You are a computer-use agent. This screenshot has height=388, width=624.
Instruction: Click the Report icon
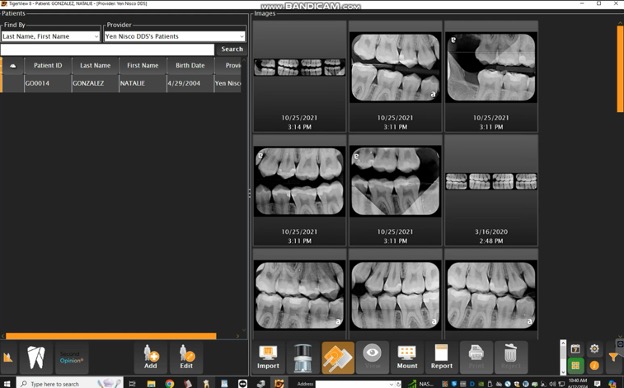pos(441,357)
